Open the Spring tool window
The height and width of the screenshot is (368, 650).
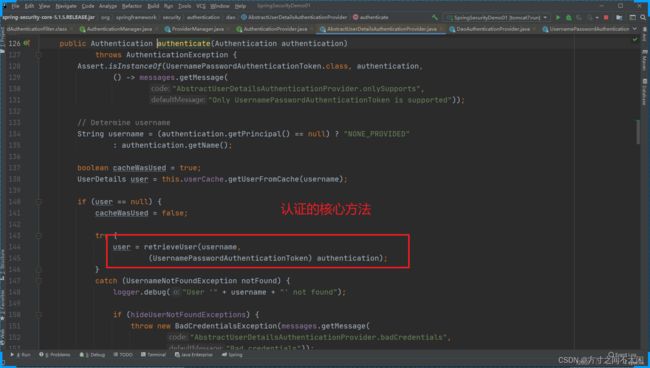232,355
